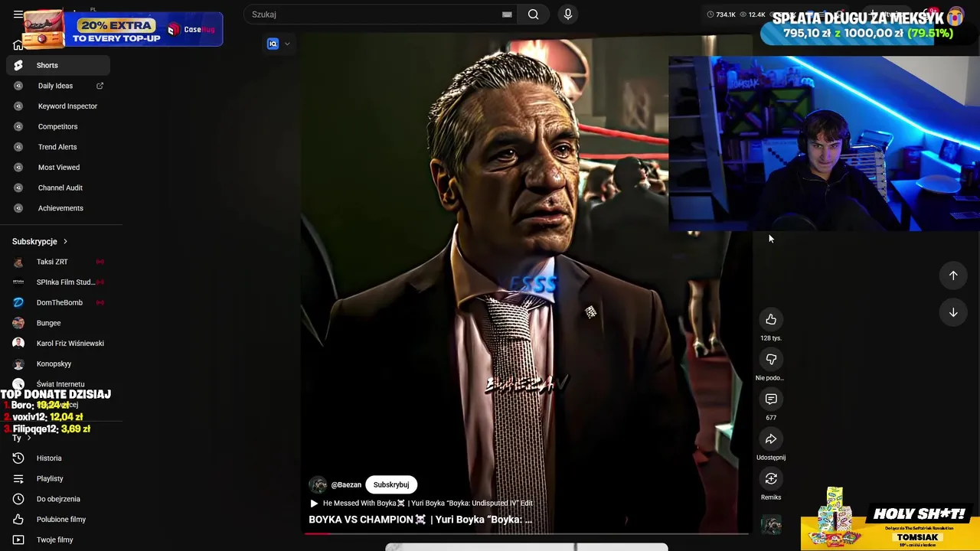Open vidIQ Trend Alerts
Viewport: 980px width, 551px height.
click(57, 147)
